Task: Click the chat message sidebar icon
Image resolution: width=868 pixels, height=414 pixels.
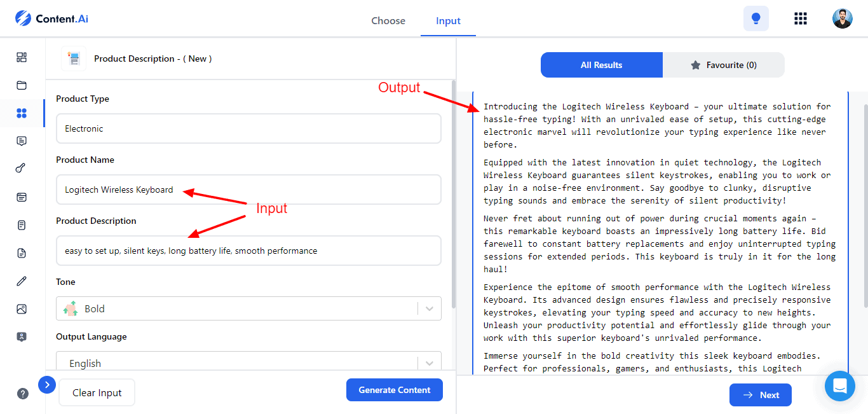Action: coord(22,141)
